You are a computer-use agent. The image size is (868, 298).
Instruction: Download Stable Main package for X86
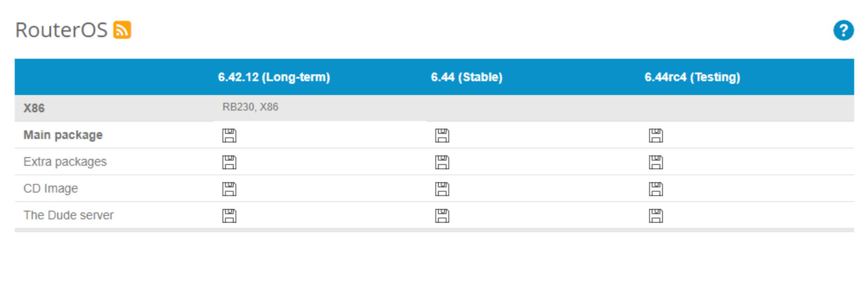pos(442,136)
